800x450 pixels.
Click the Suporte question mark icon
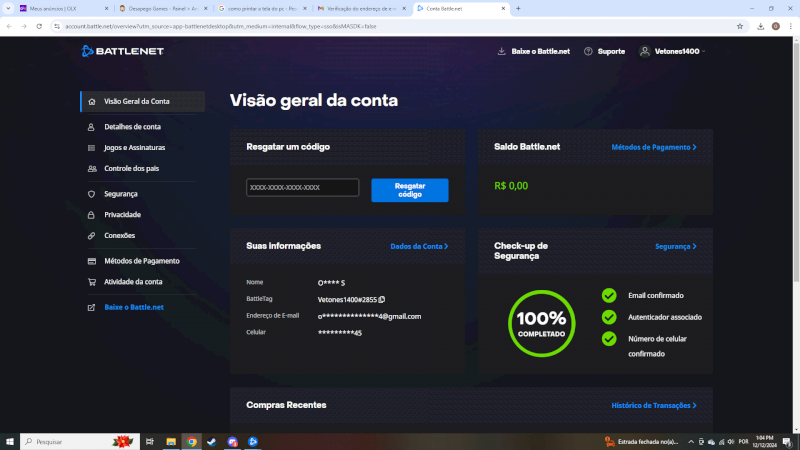click(588, 51)
